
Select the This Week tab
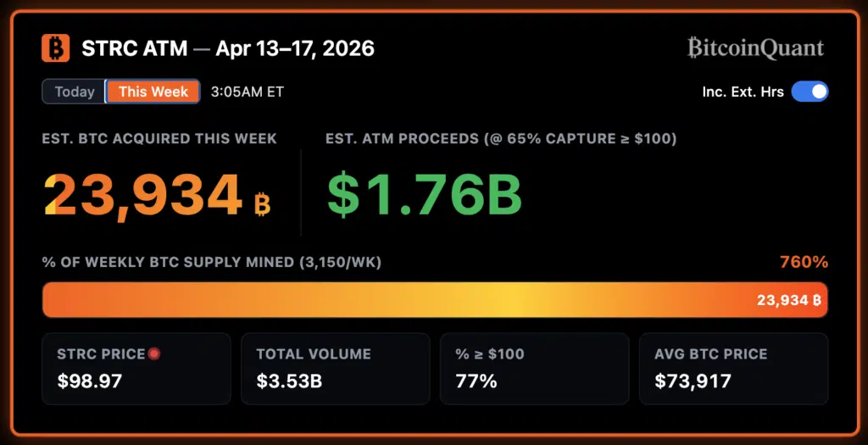coord(153,92)
